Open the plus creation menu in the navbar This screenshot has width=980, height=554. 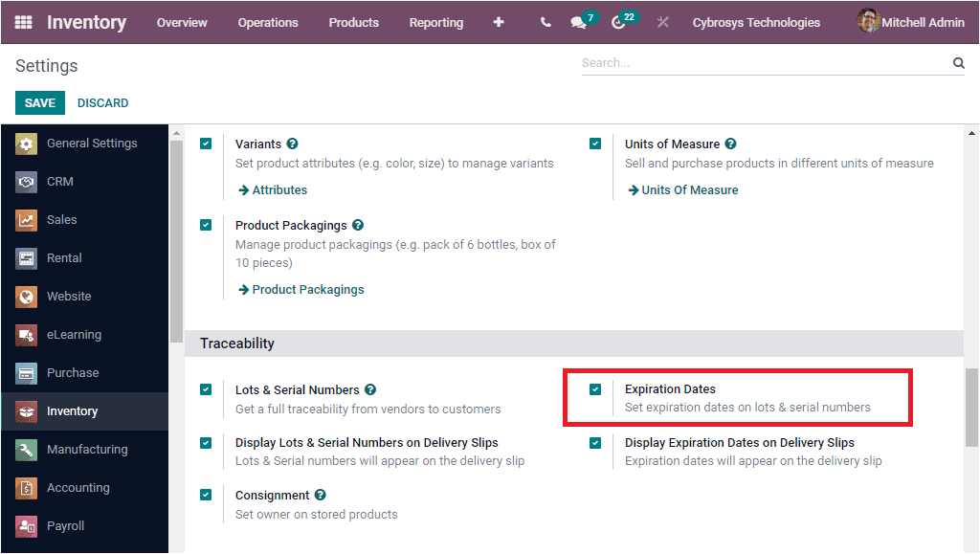click(x=499, y=22)
